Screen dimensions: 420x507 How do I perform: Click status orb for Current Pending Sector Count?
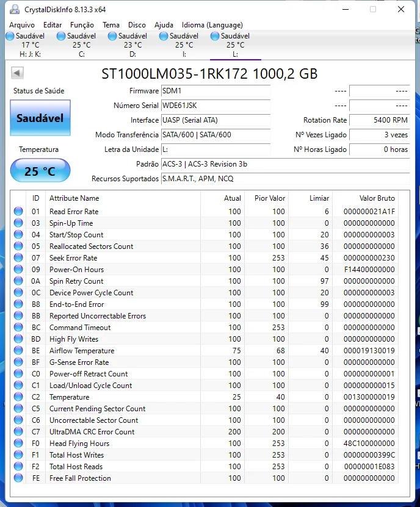(x=18, y=408)
